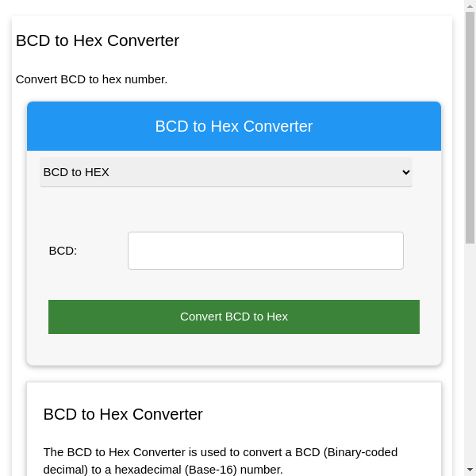
Task: Click the dropdown chevron arrow
Action: coord(405,172)
